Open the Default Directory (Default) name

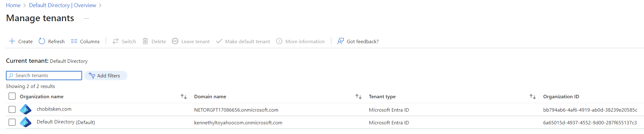[66, 122]
